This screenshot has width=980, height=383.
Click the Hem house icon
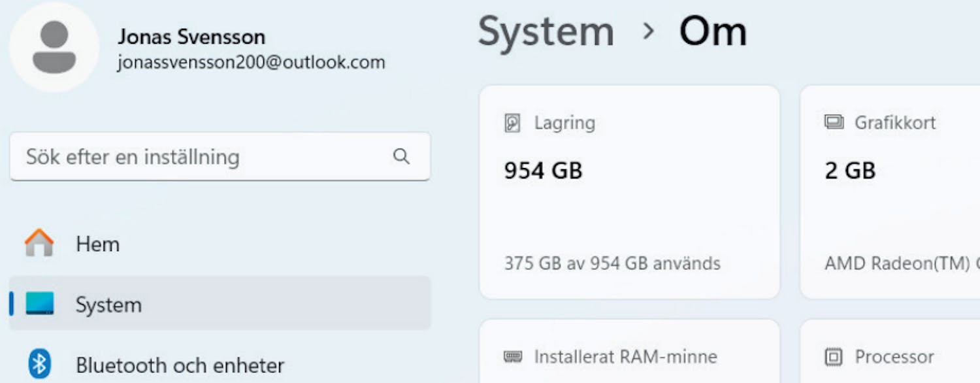39,243
